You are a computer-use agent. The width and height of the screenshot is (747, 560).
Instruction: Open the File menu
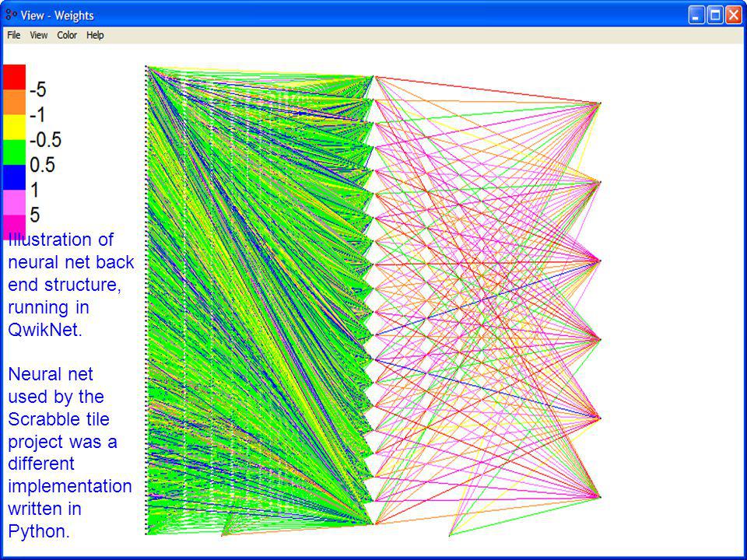point(13,35)
